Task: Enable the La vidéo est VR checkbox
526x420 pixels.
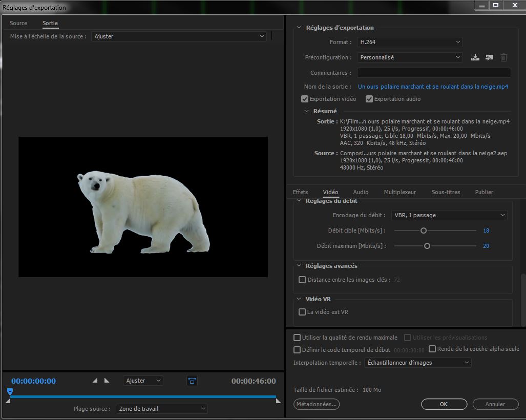Action: click(x=302, y=312)
